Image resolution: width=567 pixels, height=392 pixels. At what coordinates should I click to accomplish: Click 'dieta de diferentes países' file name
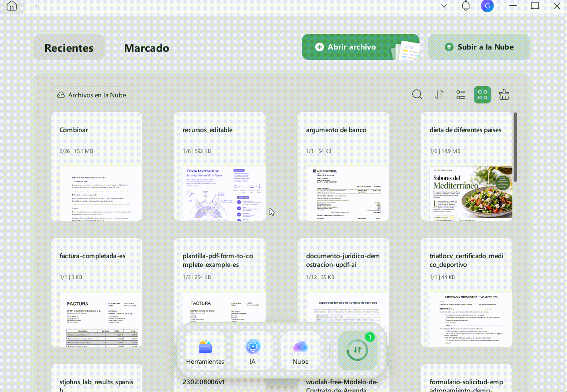tap(465, 130)
